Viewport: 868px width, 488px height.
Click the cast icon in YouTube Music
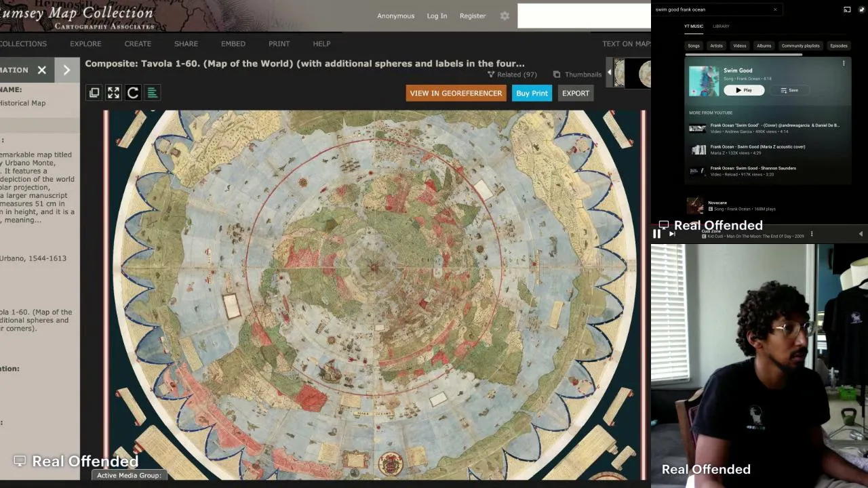(x=847, y=9)
